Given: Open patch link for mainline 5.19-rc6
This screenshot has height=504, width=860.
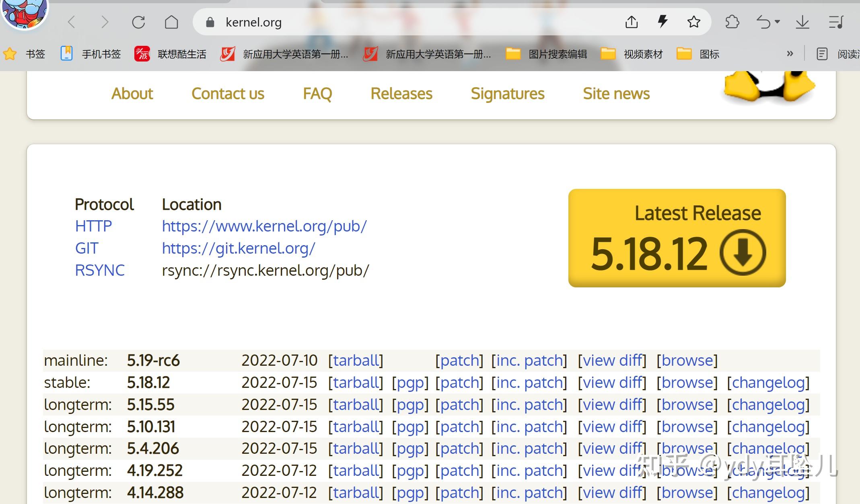Looking at the screenshot, I should [459, 361].
